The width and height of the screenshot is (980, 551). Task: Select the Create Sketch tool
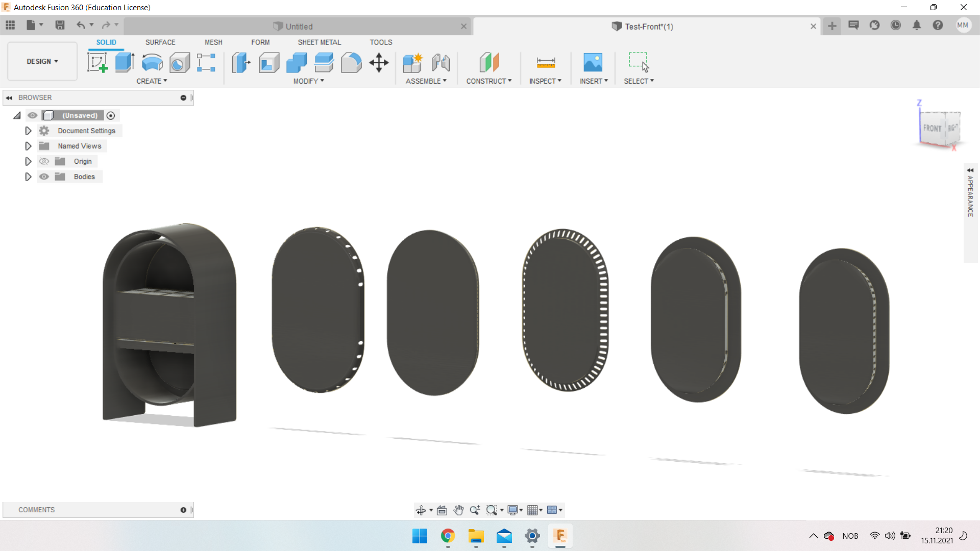pyautogui.click(x=97, y=63)
